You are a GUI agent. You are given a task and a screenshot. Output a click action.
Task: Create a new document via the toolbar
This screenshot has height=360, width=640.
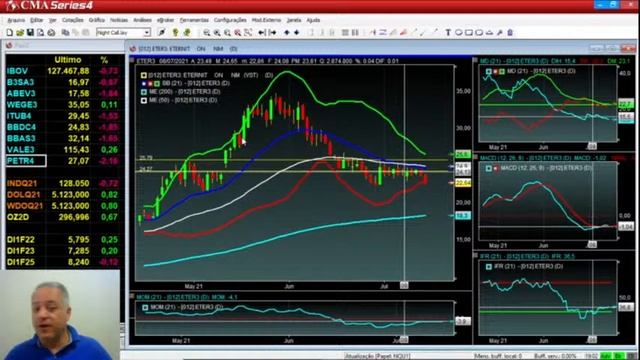coord(9,33)
